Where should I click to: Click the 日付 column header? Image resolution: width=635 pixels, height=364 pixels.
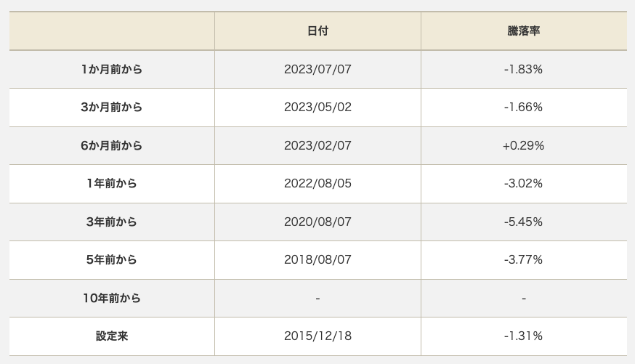tap(317, 31)
